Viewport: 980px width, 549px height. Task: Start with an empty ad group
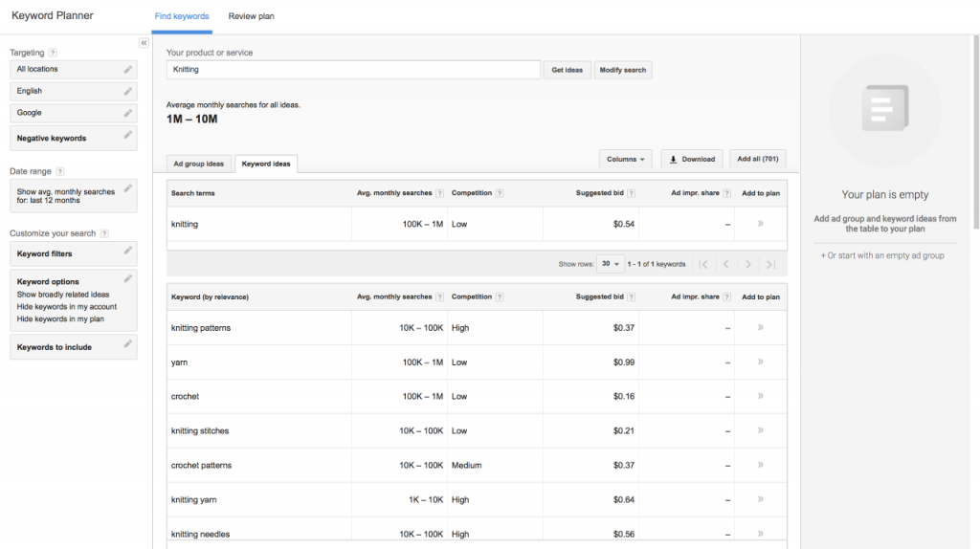[882, 255]
